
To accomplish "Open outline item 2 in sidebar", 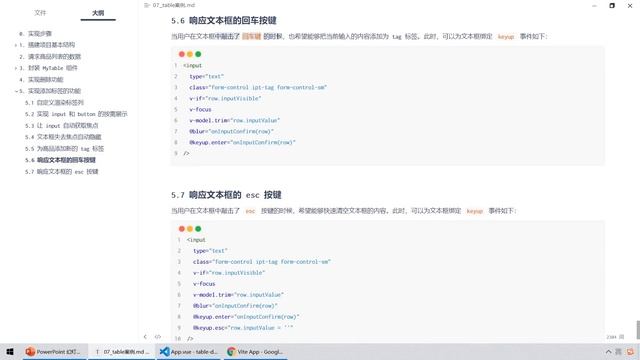I will click(x=50, y=56).
